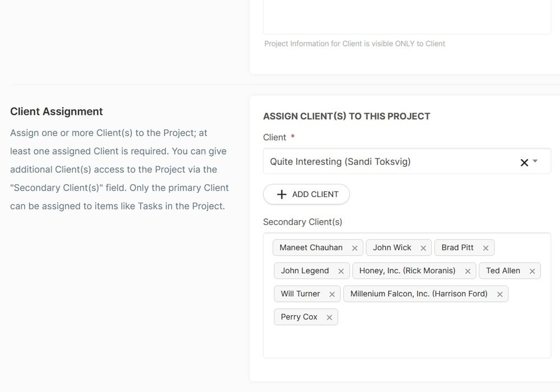560x392 pixels.
Task: Remove John Legend from secondary clients
Action: point(340,271)
